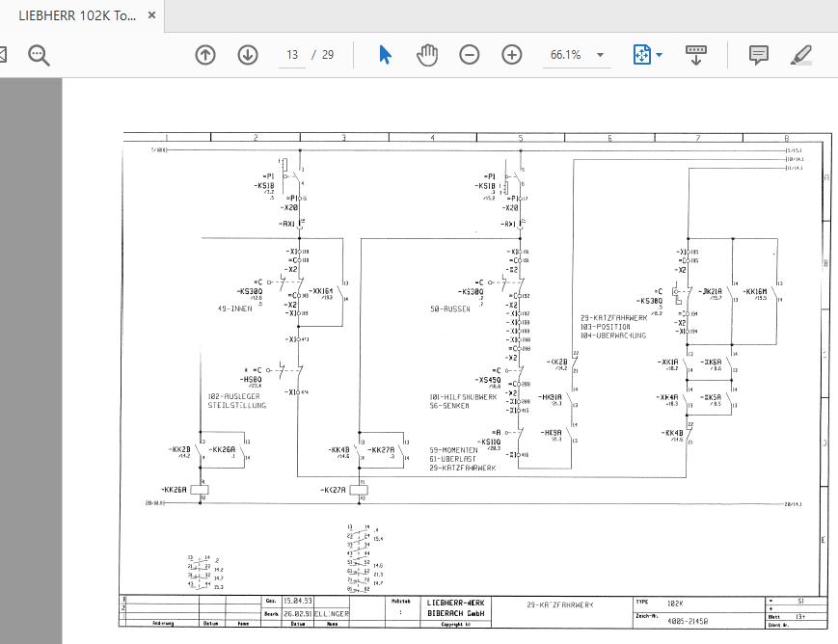Open the 66.1% zoom level dropdown
The image size is (838, 644).
(x=578, y=55)
